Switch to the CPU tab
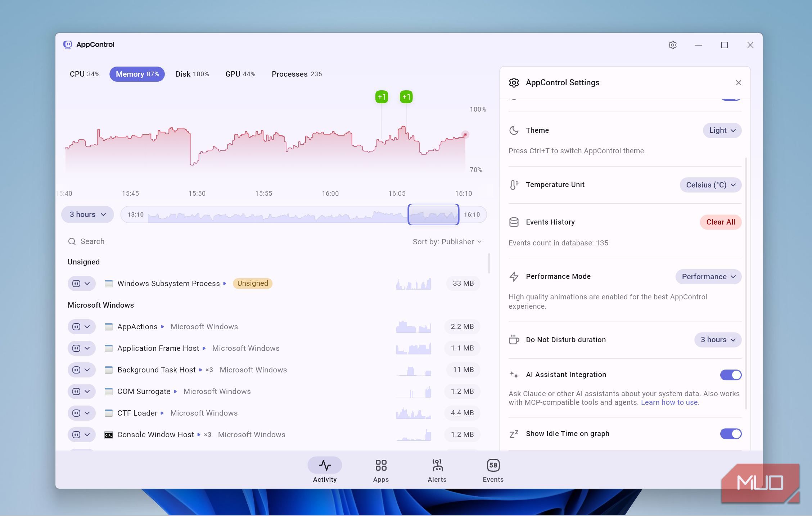This screenshot has height=516, width=812. (x=85, y=74)
